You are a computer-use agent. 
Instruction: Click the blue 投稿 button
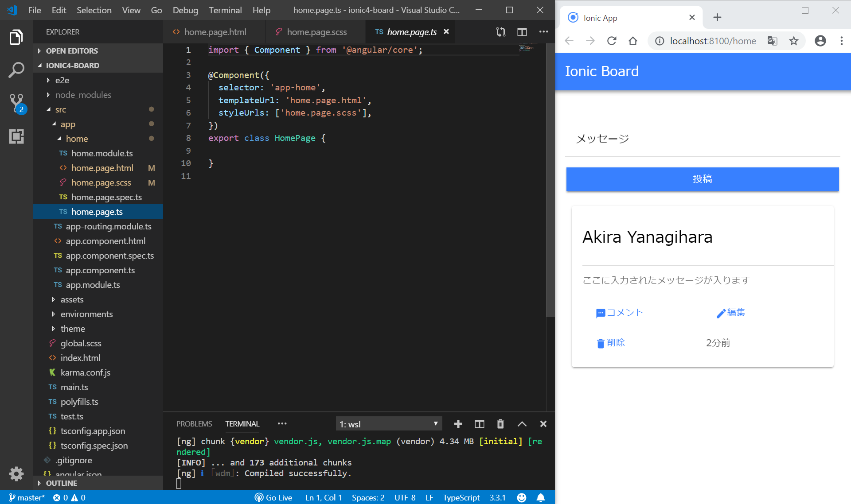tap(702, 179)
